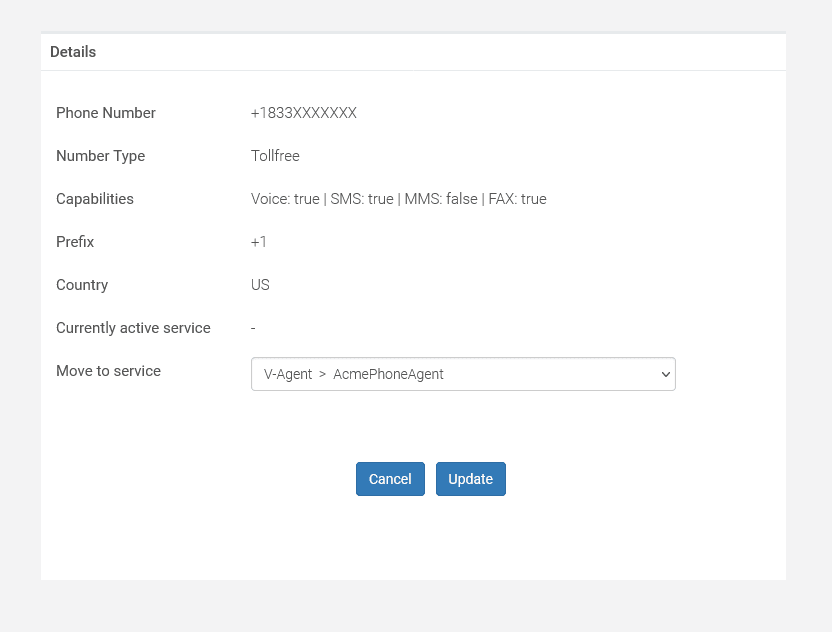Click the Cancel button
832x632 pixels.
coord(390,479)
